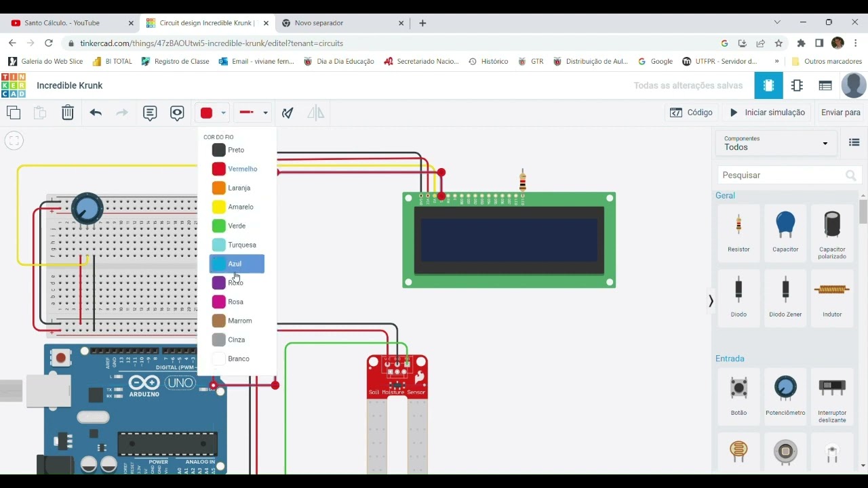Open Registro de Classe bookmark
This screenshot has height=488, width=868.
point(176,61)
